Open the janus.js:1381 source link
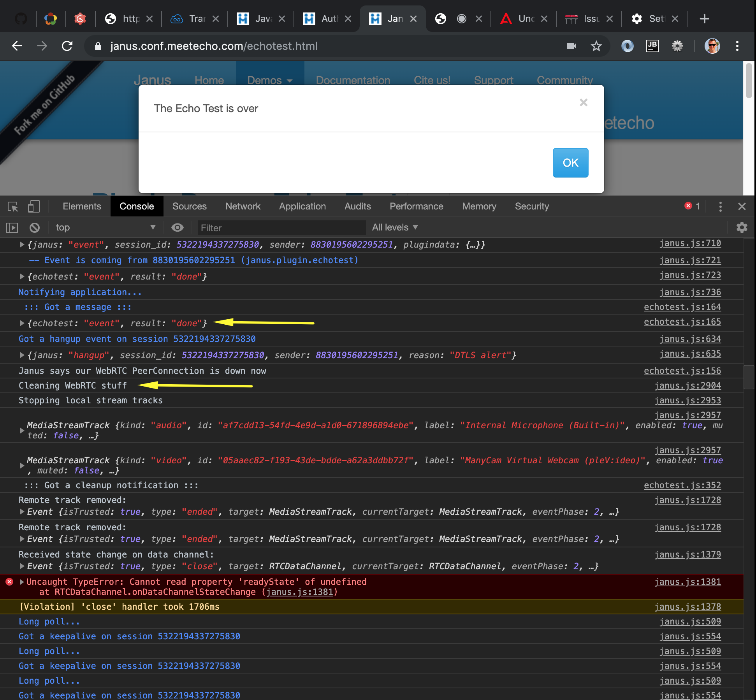756x700 pixels. point(688,582)
